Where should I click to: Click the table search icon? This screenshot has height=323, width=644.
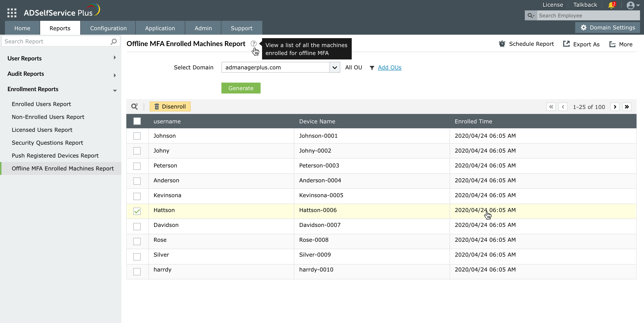tap(134, 107)
